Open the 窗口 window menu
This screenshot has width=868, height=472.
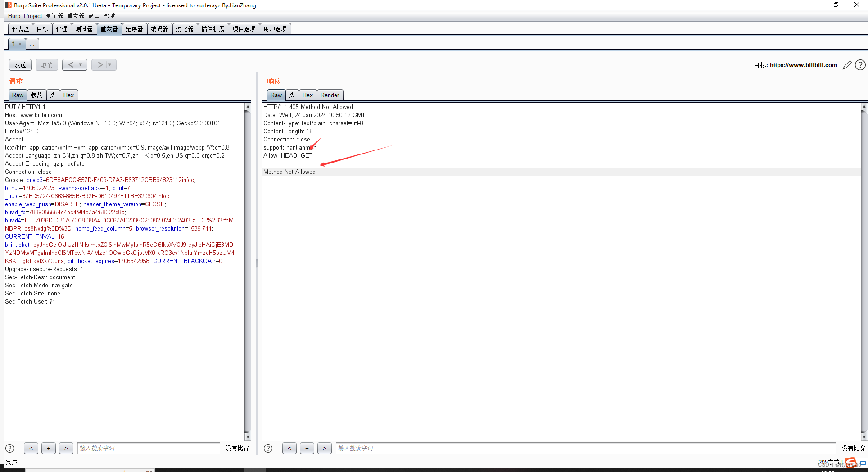[x=94, y=16]
